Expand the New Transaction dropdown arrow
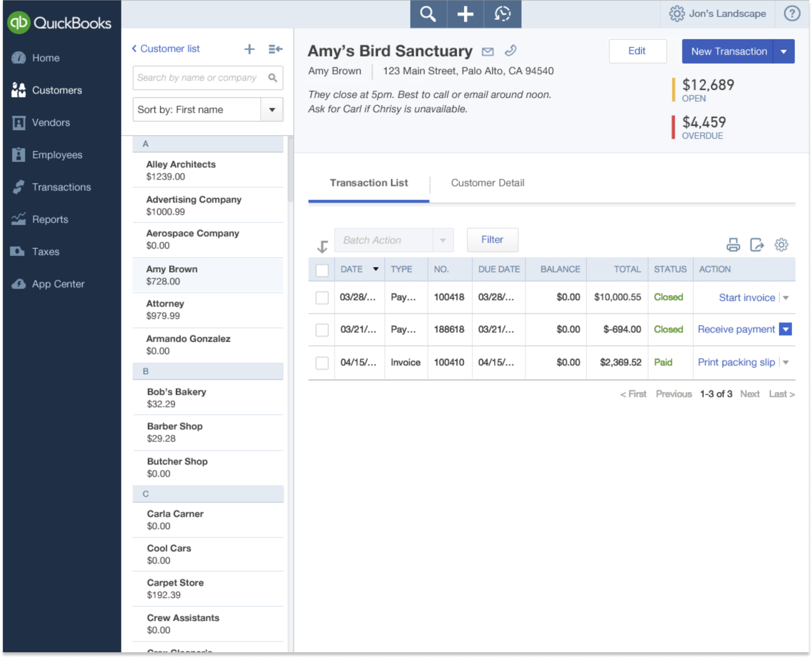Viewport: 812px width, 658px height. (x=784, y=52)
